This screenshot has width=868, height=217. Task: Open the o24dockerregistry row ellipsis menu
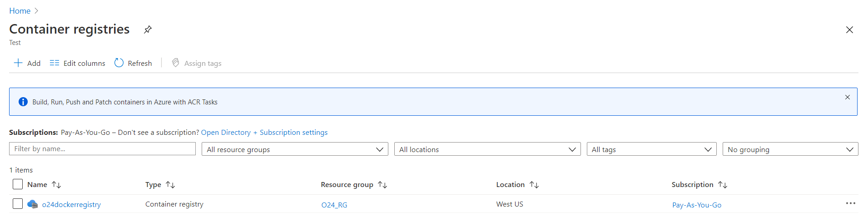850,203
